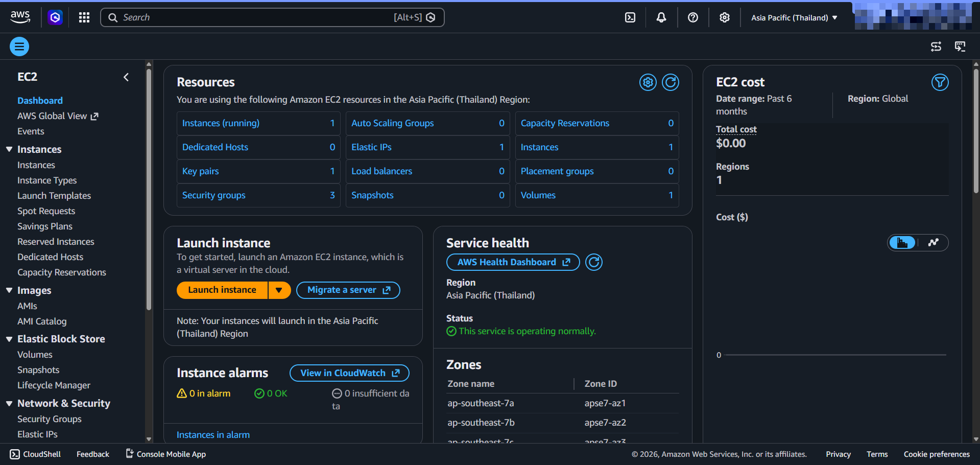Collapse the Elastic Block Store section

9,339
